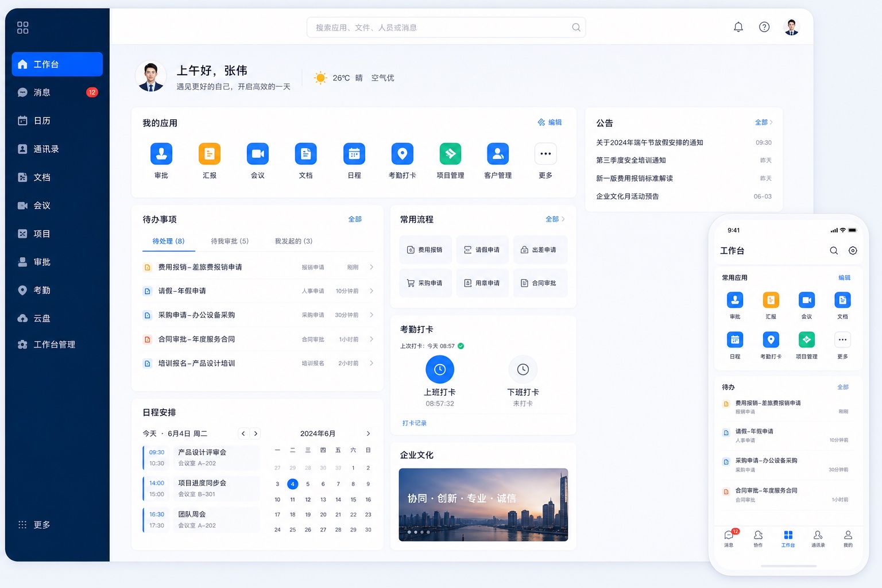Open the 日程 app icon in 我的应用
882x588 pixels.
(x=354, y=154)
